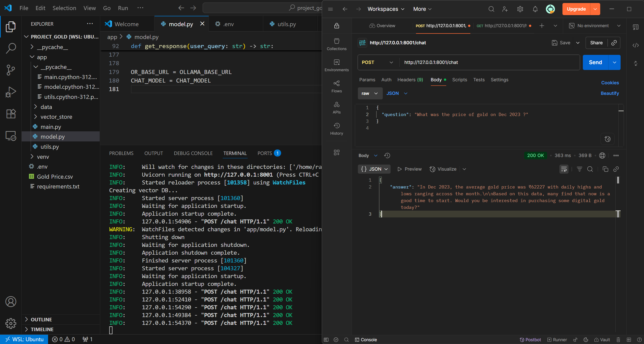Open main.py in the Explorer tree
This screenshot has width=644, height=344.
(x=51, y=127)
